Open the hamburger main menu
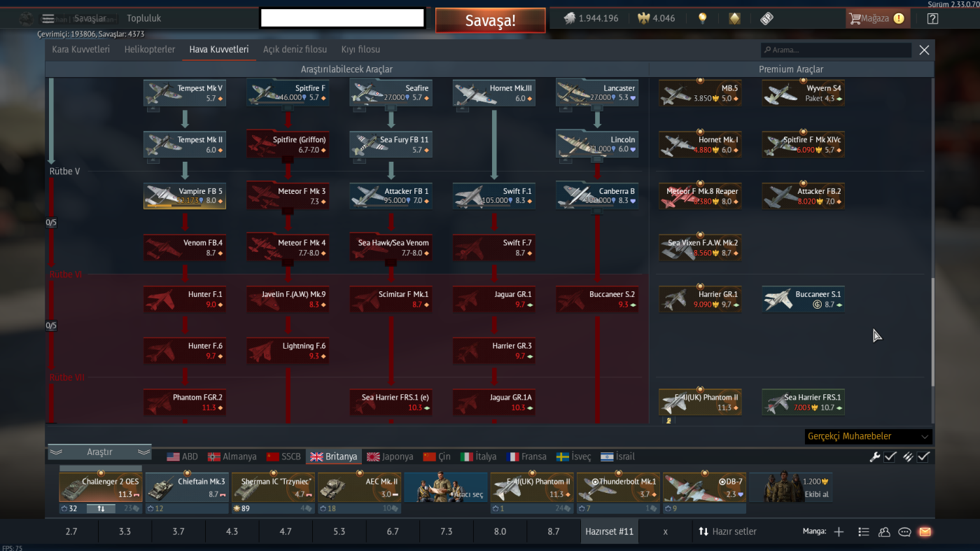Viewport: 980px width, 551px height. coord(48,18)
